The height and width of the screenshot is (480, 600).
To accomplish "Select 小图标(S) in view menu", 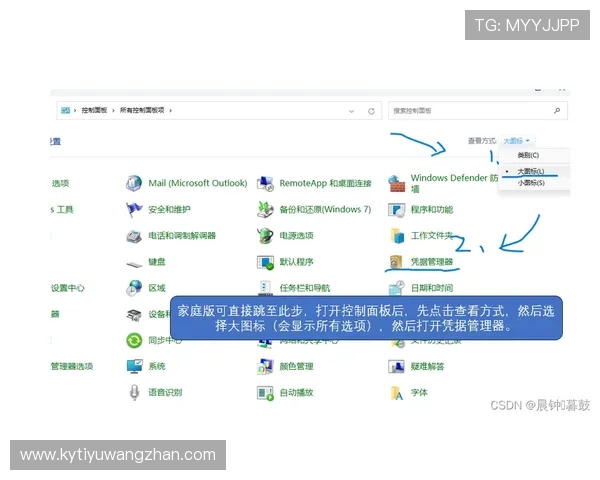I will click(531, 183).
